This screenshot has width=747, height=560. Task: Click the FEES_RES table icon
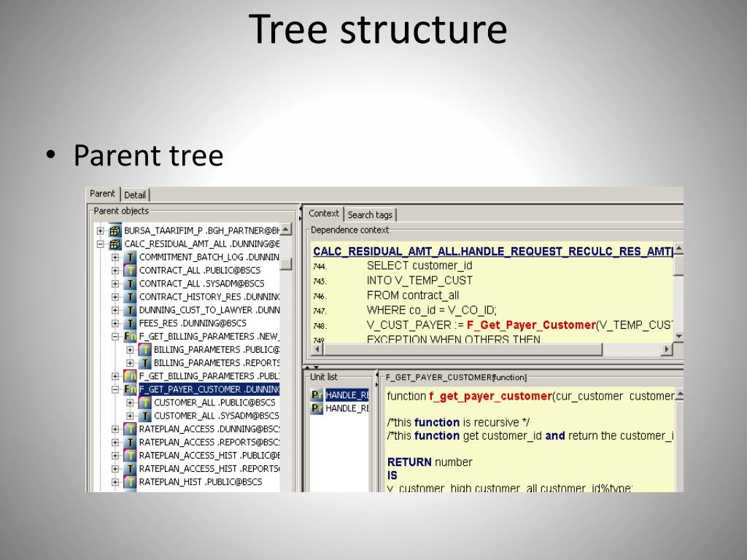[131, 323]
